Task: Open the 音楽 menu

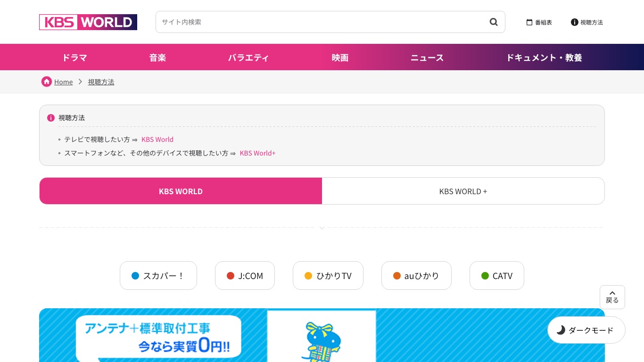Action: tap(157, 58)
